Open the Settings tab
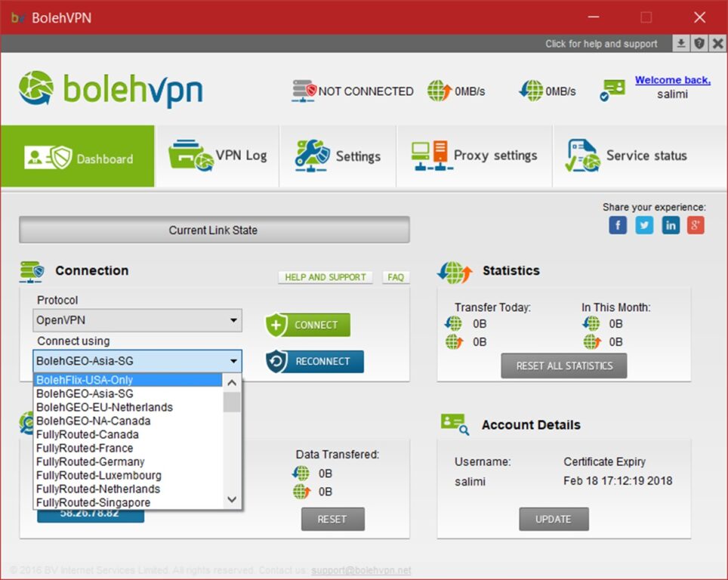This screenshot has height=580, width=728. click(x=338, y=156)
